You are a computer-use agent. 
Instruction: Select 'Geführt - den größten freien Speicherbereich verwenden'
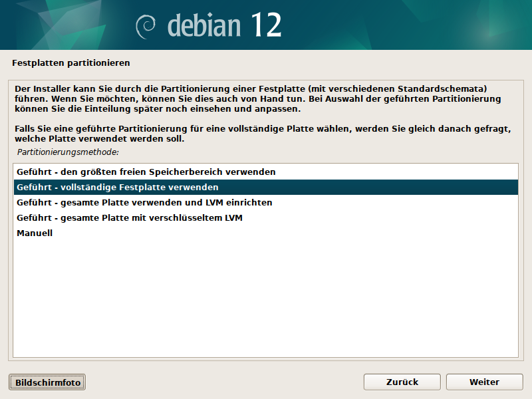coord(265,172)
